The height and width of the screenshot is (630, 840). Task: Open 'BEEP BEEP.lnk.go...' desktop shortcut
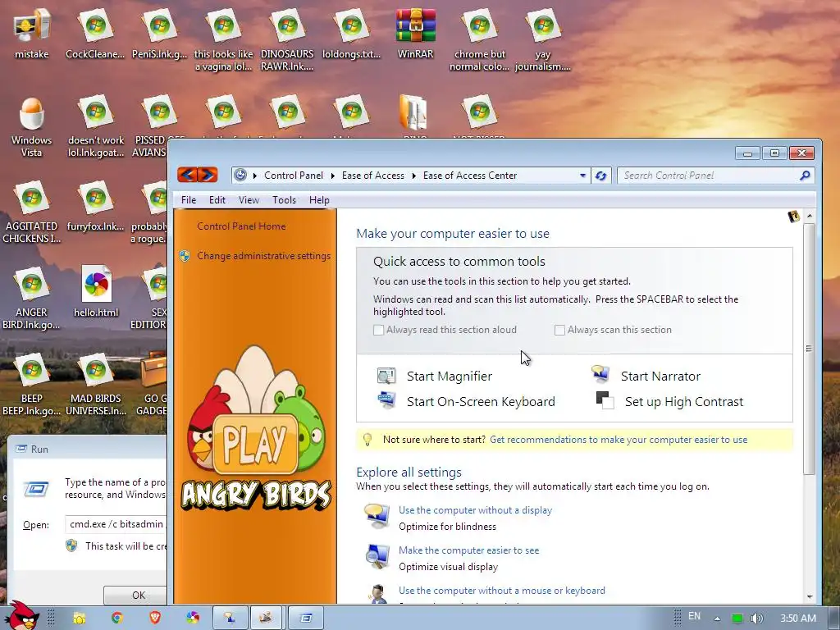(x=31, y=385)
